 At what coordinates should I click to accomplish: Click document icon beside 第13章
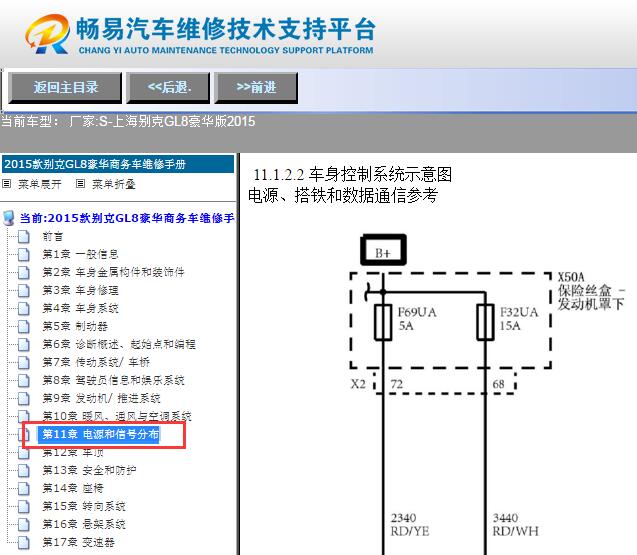coord(24,470)
